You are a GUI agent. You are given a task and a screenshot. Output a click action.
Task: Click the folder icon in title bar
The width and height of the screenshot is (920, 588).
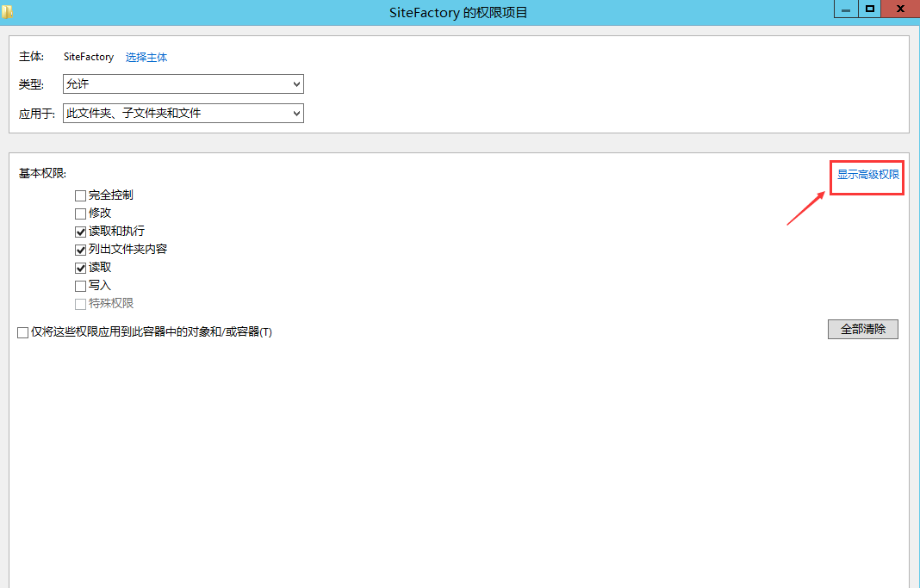point(7,11)
